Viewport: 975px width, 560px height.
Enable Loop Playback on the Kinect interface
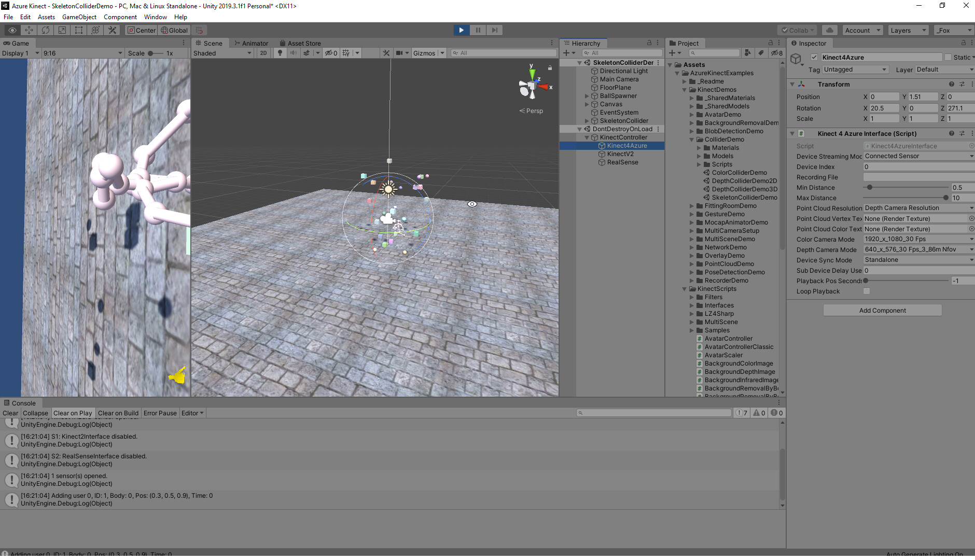pyautogui.click(x=866, y=291)
